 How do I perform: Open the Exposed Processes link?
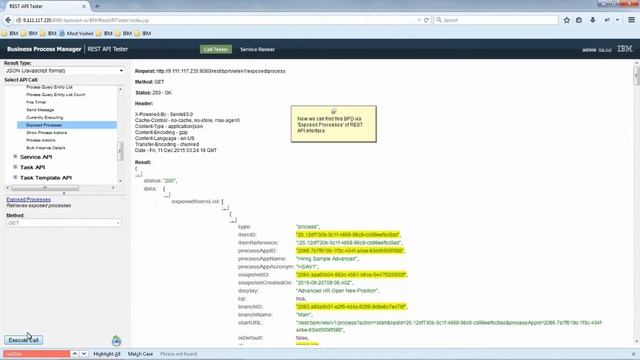coord(29,200)
